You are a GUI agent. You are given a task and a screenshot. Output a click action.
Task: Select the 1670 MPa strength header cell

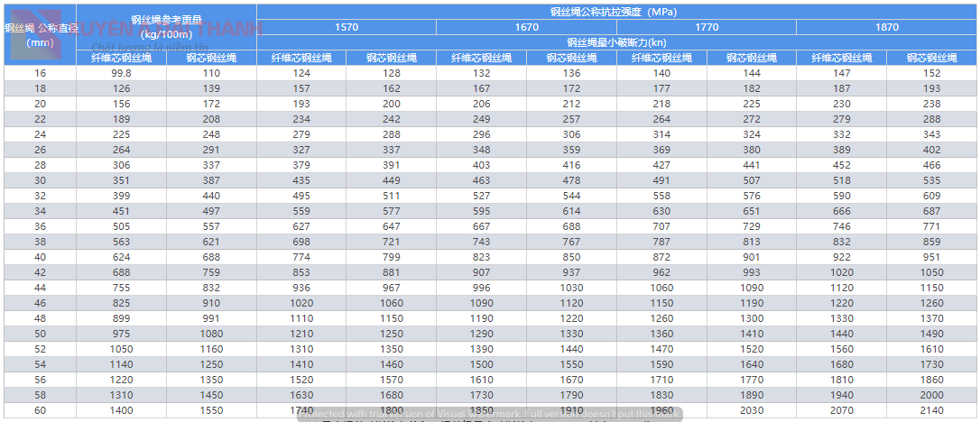[x=526, y=27]
